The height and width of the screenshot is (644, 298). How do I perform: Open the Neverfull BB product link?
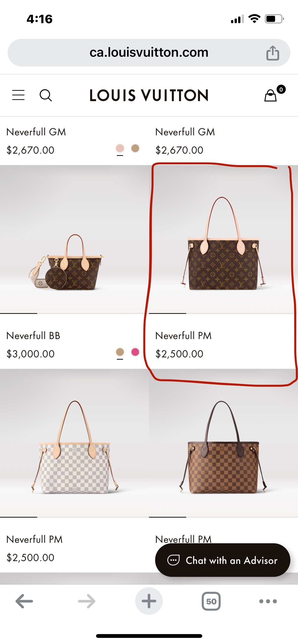click(x=33, y=336)
